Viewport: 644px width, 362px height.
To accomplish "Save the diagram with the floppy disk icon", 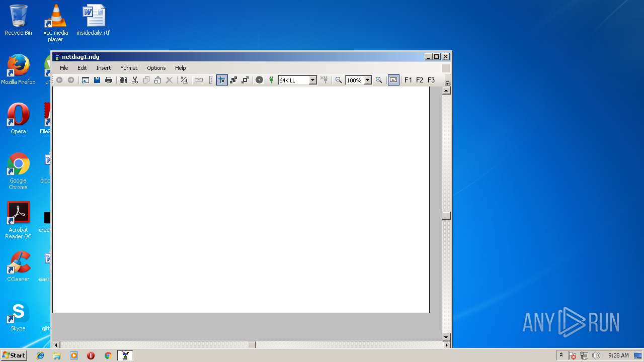I will (97, 80).
